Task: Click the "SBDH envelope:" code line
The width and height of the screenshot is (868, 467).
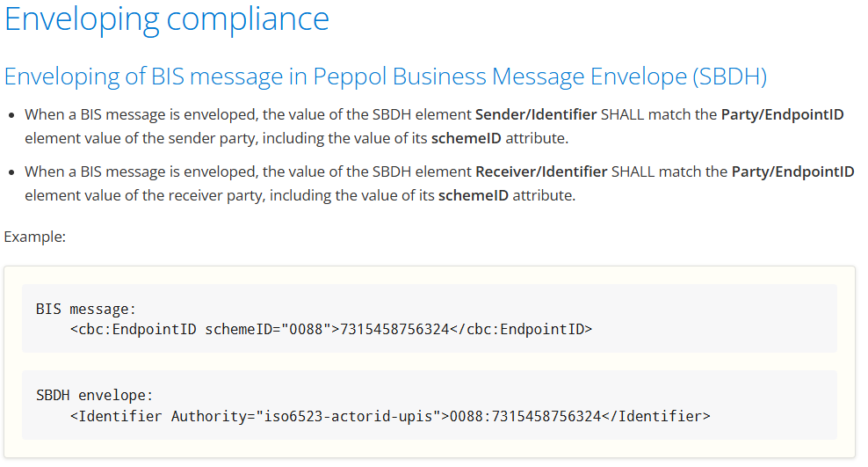Action: [94, 396]
